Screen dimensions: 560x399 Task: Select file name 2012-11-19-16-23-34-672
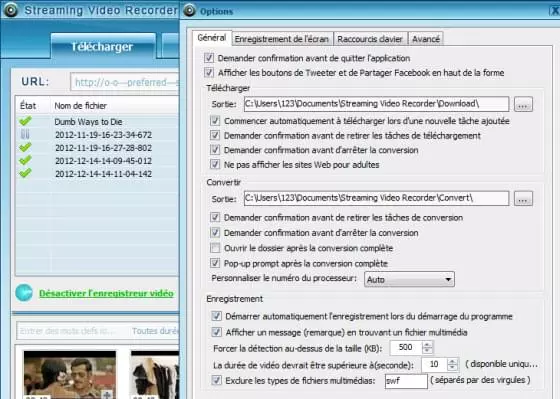(x=104, y=135)
